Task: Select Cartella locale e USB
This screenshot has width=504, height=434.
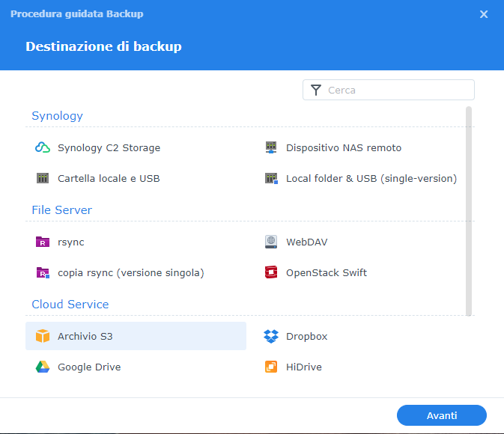Action: pos(109,178)
